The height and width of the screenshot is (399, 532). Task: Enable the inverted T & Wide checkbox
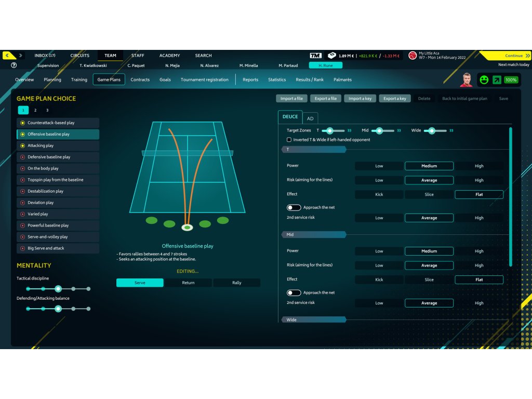click(x=289, y=140)
